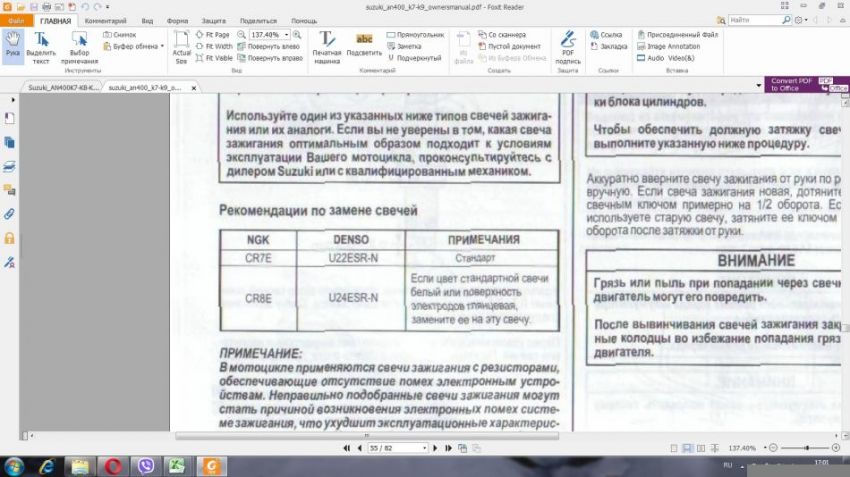The width and height of the screenshot is (850, 477).
Task: Open the Поделиться ribbon tab
Action: pyautogui.click(x=258, y=21)
